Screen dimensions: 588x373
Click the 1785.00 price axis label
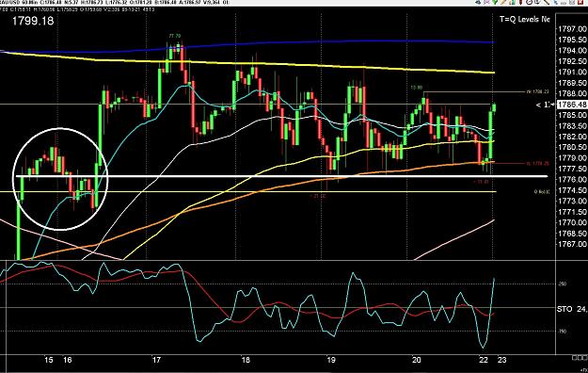[x=572, y=115]
